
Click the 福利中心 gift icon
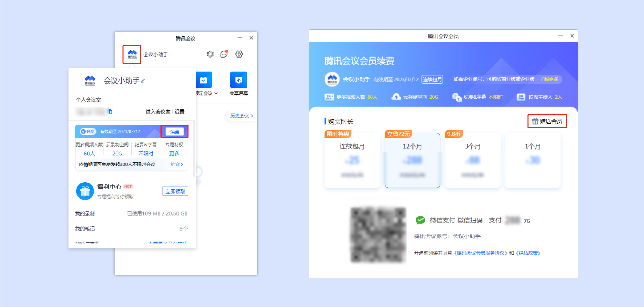point(85,191)
